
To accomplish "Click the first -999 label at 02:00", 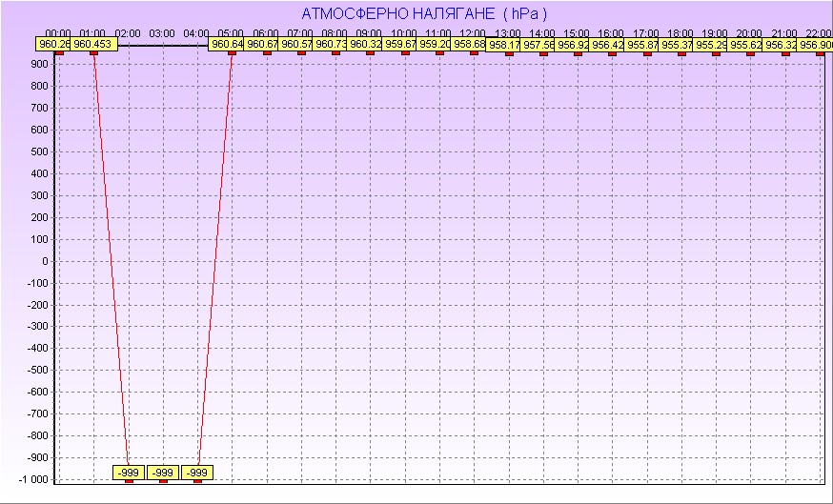I will 128,473.
